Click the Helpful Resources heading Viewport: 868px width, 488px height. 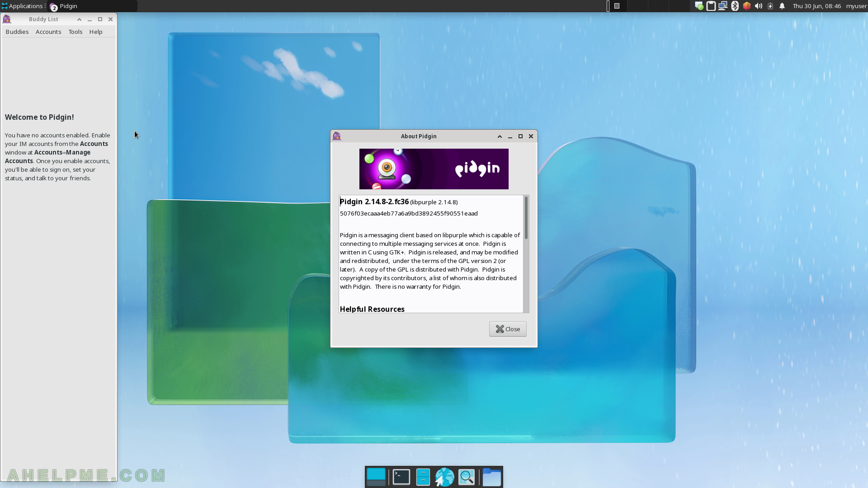[372, 309]
